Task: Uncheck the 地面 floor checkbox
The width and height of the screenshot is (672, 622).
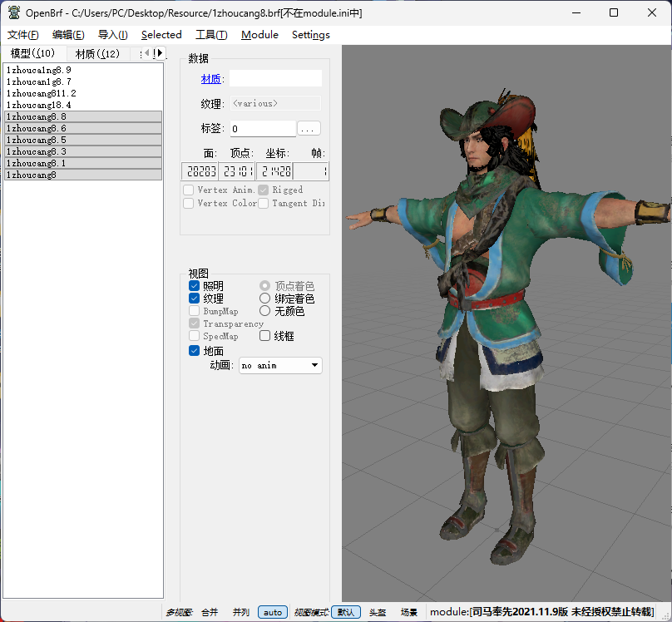Action: pyautogui.click(x=194, y=351)
